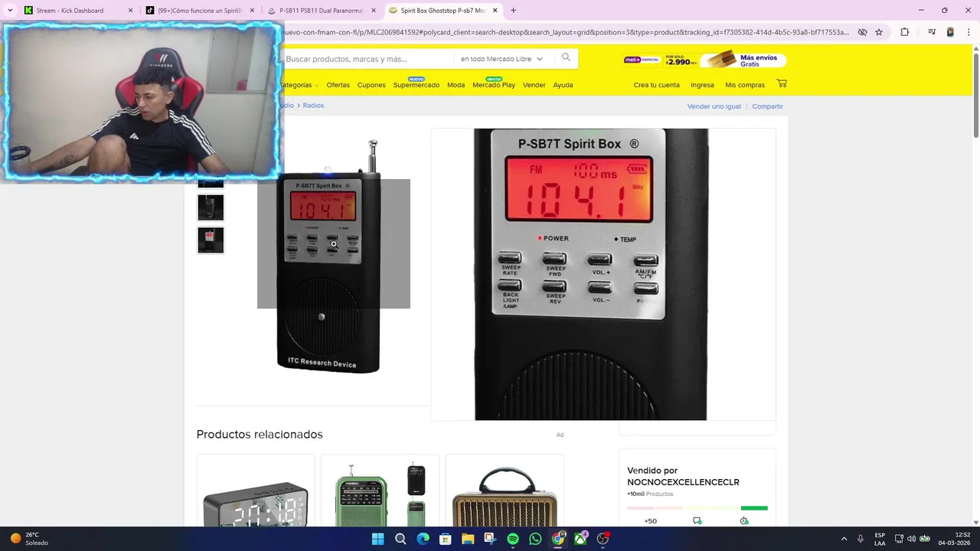Open the green radio related product card
980x551 pixels.
click(x=381, y=491)
